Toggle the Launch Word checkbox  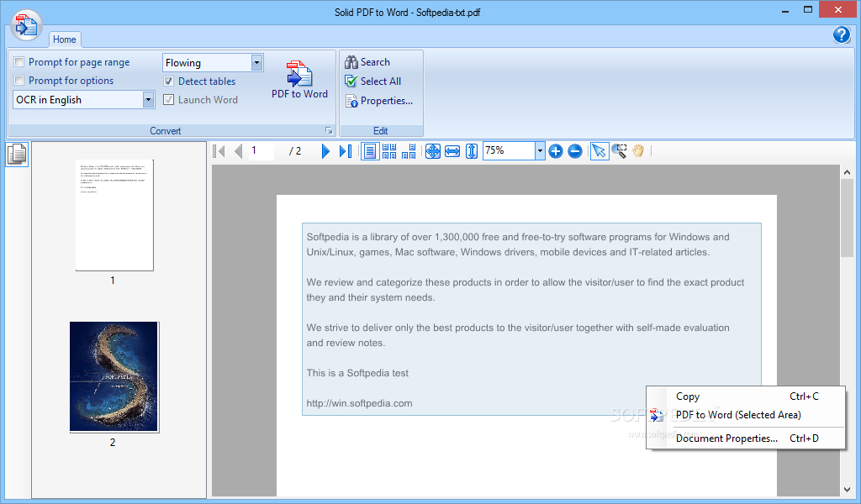coord(168,100)
